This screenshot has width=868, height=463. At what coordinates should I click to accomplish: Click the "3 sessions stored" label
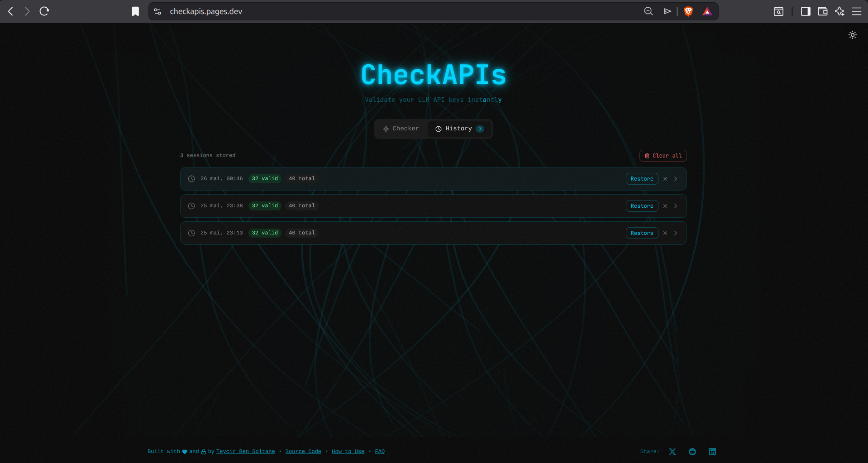(x=208, y=156)
